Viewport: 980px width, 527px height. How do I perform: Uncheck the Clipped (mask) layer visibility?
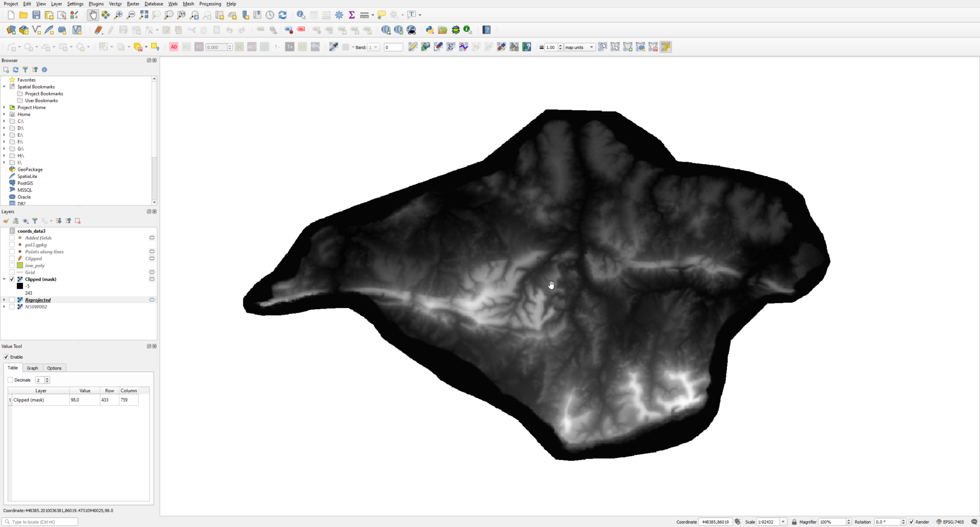tap(12, 279)
